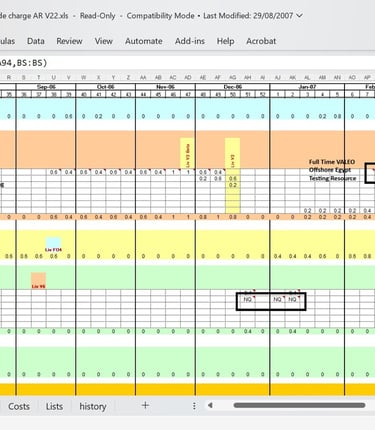Screen dimensions: 375x430
Task: Select the 0.8 cell in week 5 blue row
Action: [337, 116]
